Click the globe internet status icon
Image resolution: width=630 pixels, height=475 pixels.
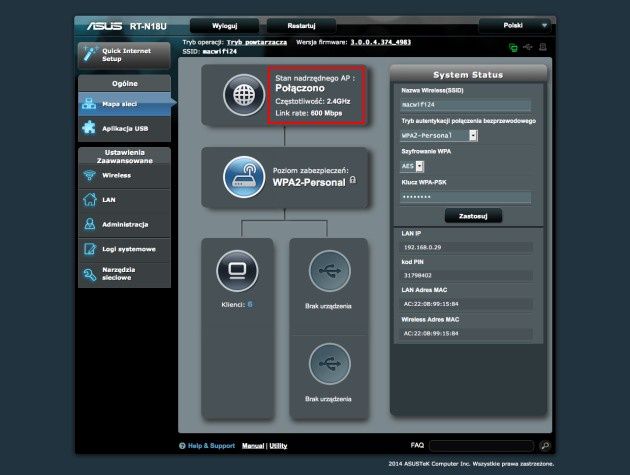(x=244, y=95)
